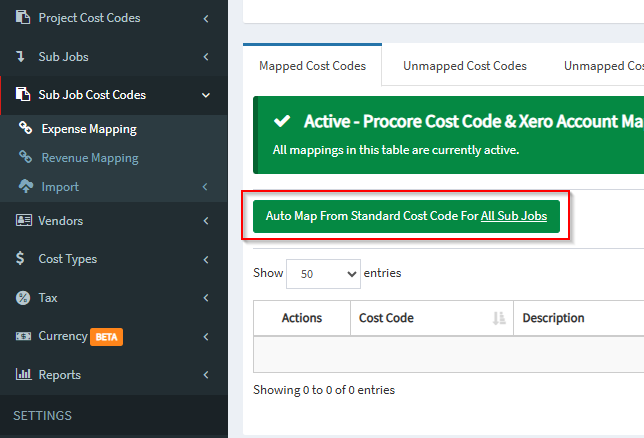Click the Vendors ID card icon
644x438 pixels.
click(24, 220)
